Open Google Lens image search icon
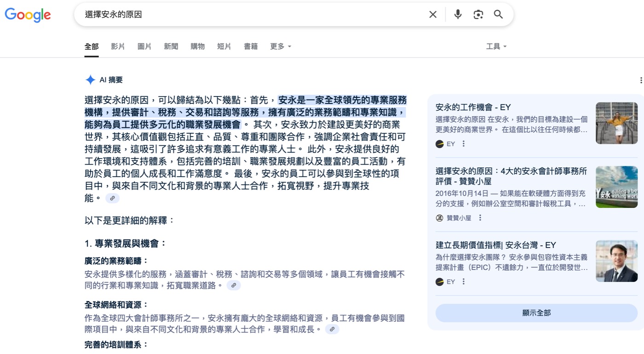 [x=478, y=14]
